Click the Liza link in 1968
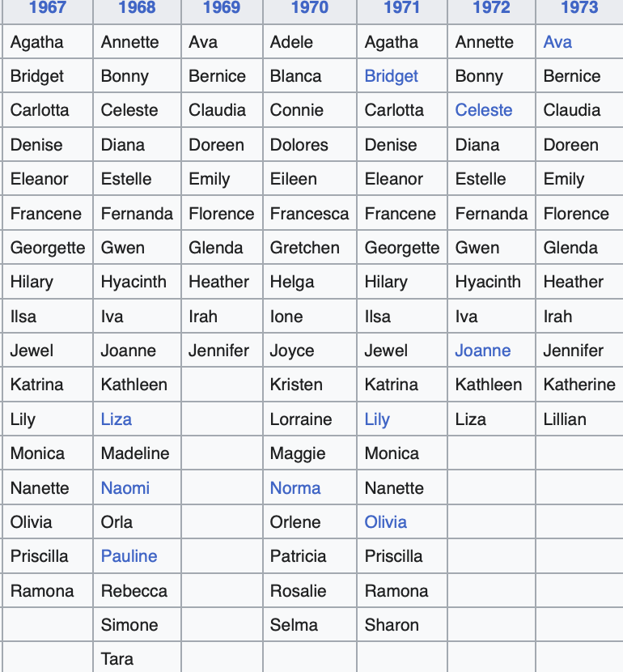The height and width of the screenshot is (672, 623). [x=116, y=419]
